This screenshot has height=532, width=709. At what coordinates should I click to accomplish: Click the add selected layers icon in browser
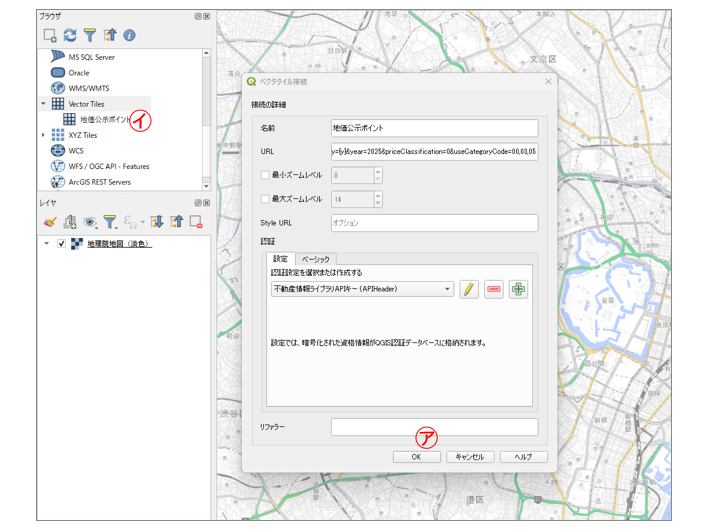pos(50,35)
